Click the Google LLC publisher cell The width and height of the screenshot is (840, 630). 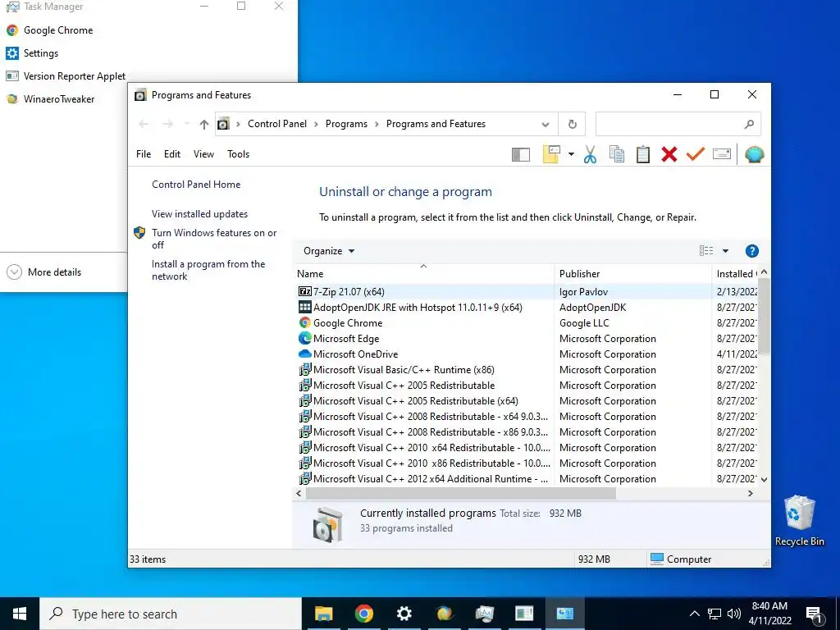pyautogui.click(x=584, y=323)
